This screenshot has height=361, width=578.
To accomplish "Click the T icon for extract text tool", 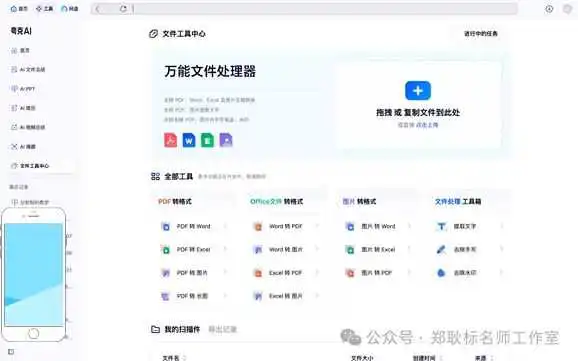I will click(x=441, y=226).
